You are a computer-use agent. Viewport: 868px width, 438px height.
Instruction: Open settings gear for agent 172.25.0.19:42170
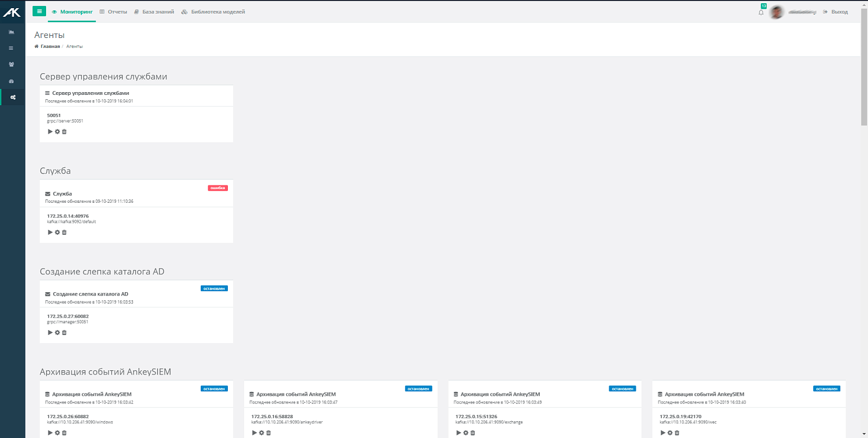(x=670, y=433)
